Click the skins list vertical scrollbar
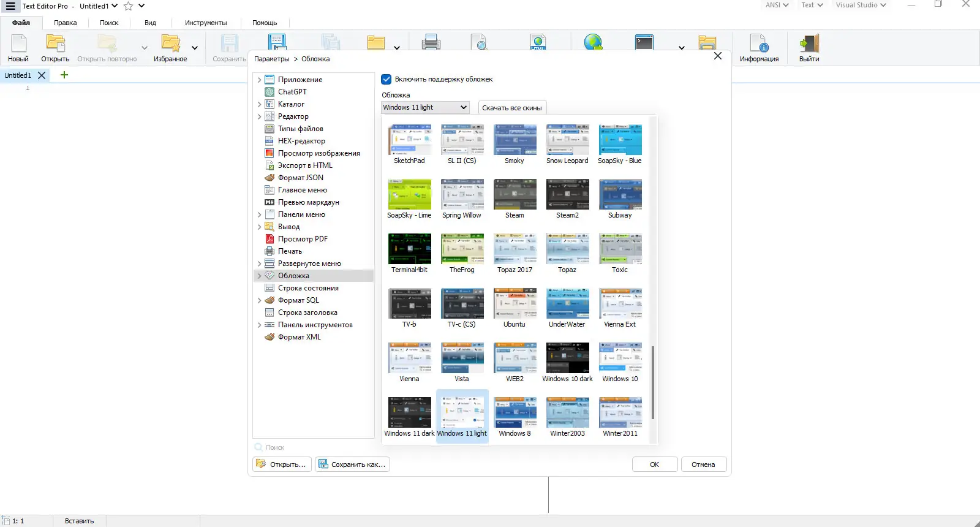Viewport: 980px width, 527px height. point(653,382)
